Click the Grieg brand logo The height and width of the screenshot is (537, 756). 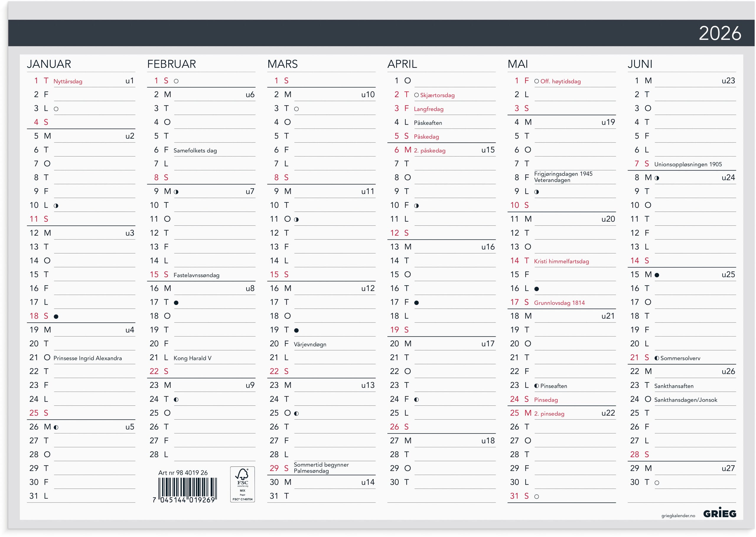coord(719,513)
